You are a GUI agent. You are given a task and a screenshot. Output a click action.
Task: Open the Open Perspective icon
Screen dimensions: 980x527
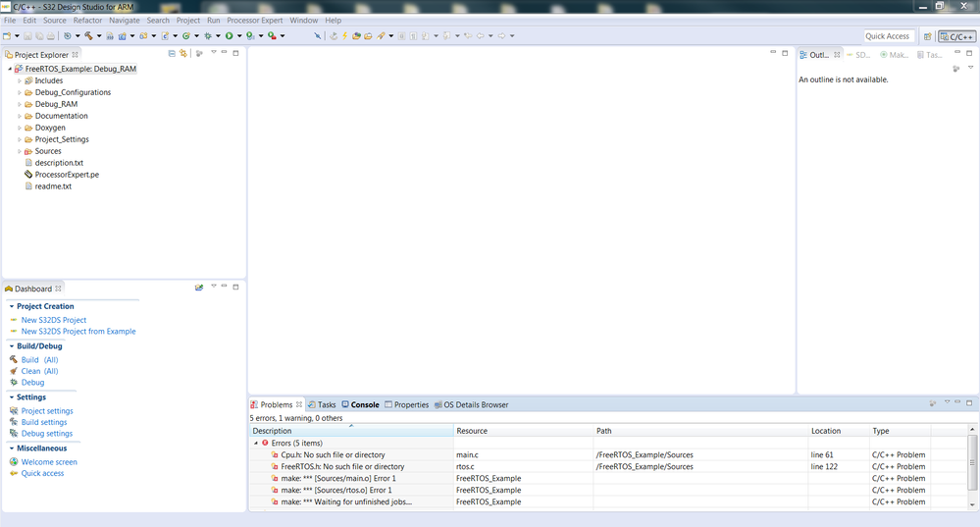pos(927,36)
